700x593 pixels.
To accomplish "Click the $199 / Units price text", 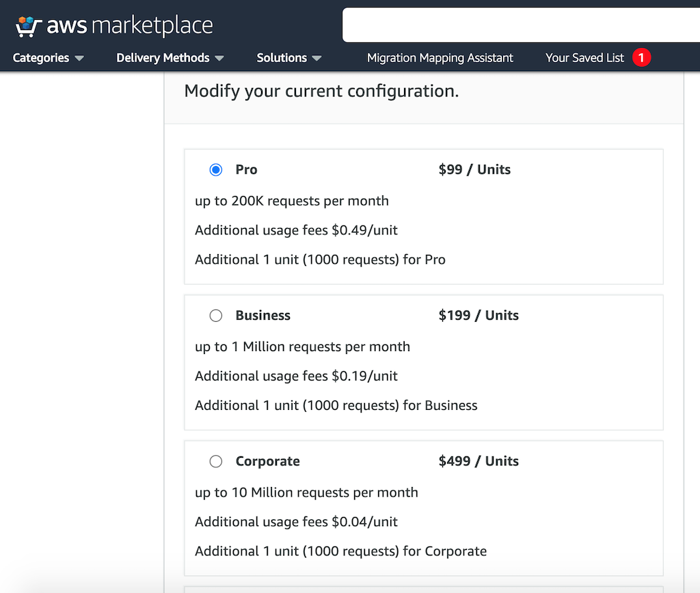I will [x=479, y=316].
